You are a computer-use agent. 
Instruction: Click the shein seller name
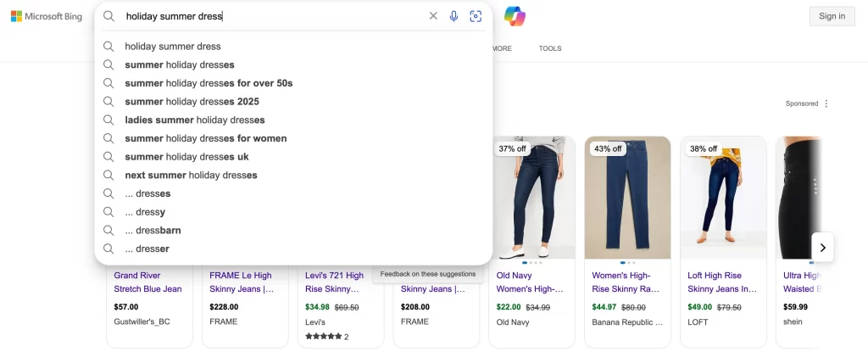793,322
